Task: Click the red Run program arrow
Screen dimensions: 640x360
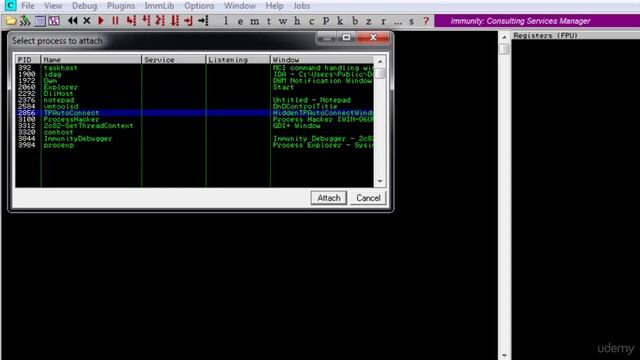Action: pyautogui.click(x=101, y=21)
